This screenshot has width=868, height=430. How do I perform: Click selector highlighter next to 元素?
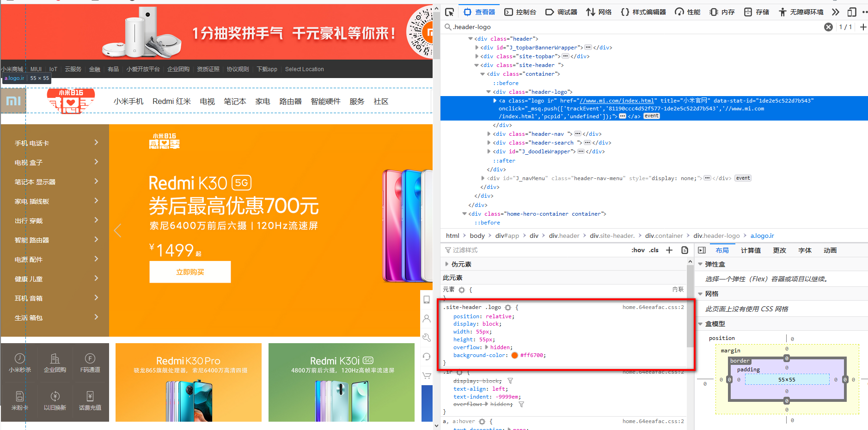pyautogui.click(x=461, y=290)
